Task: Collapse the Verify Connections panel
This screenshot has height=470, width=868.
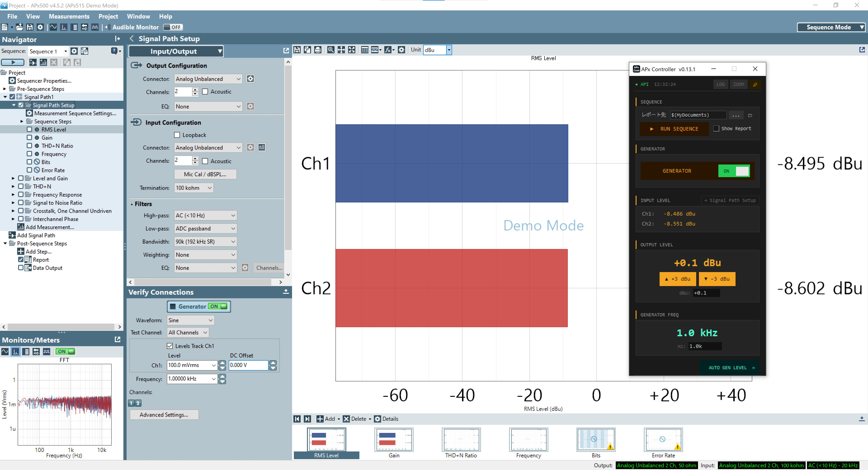Action: point(286,292)
